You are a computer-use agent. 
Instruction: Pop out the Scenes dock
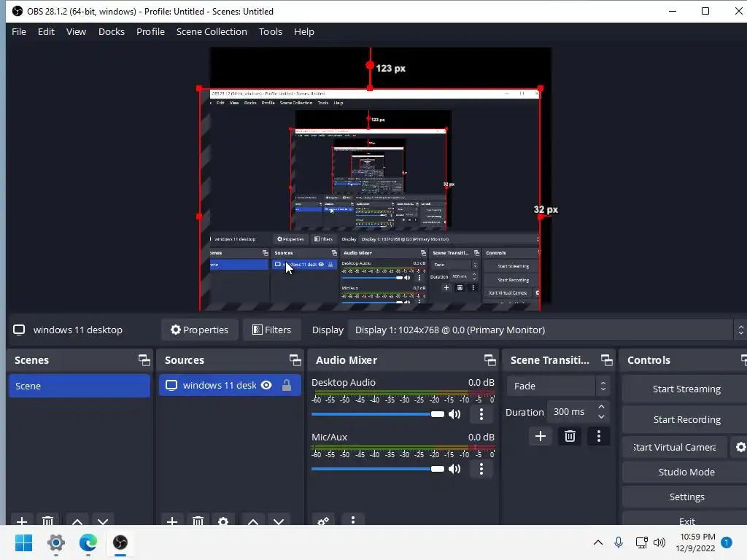[144, 360]
